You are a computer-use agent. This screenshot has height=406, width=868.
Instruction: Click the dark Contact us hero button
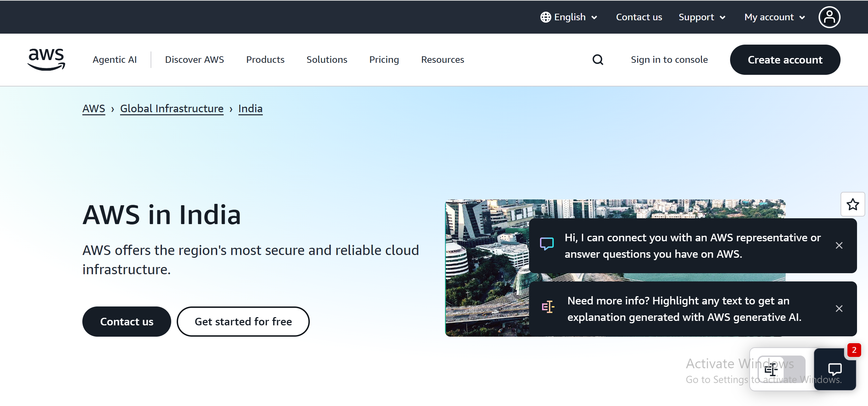(x=127, y=322)
